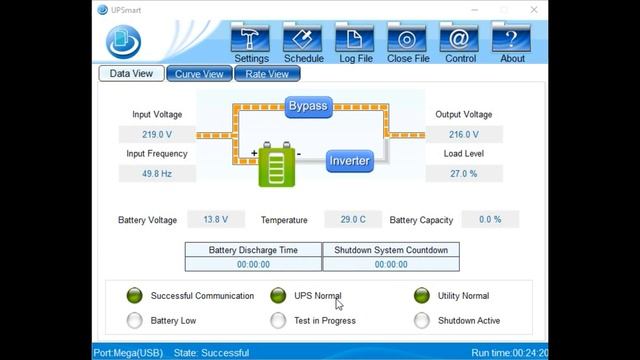Select the 219.0 V input voltage value
The width and height of the screenshot is (640, 360).
pos(157,134)
